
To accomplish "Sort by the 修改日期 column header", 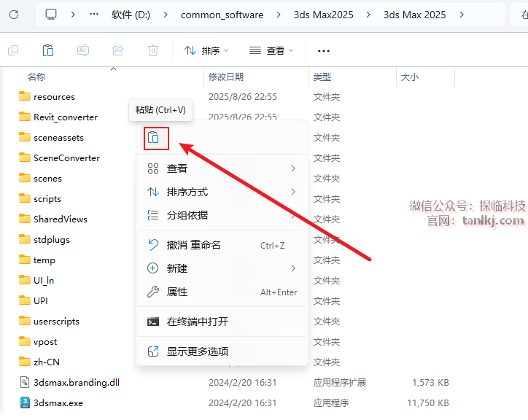I will (x=226, y=77).
